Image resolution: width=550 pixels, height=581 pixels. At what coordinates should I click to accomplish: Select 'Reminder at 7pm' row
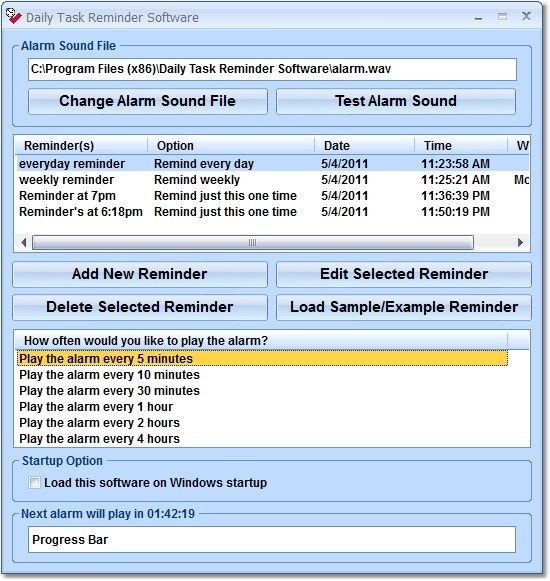click(272, 196)
